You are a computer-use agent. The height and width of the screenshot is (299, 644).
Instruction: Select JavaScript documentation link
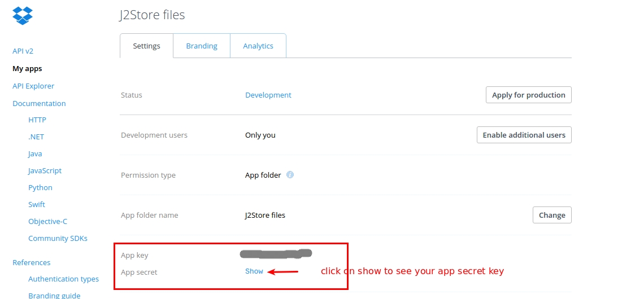tap(45, 170)
